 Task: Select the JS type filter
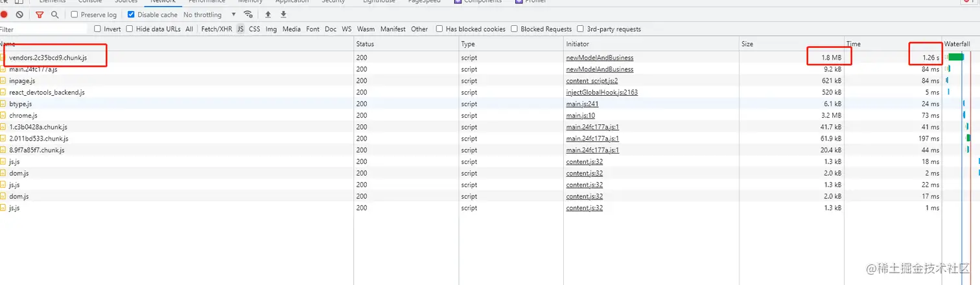(240, 29)
